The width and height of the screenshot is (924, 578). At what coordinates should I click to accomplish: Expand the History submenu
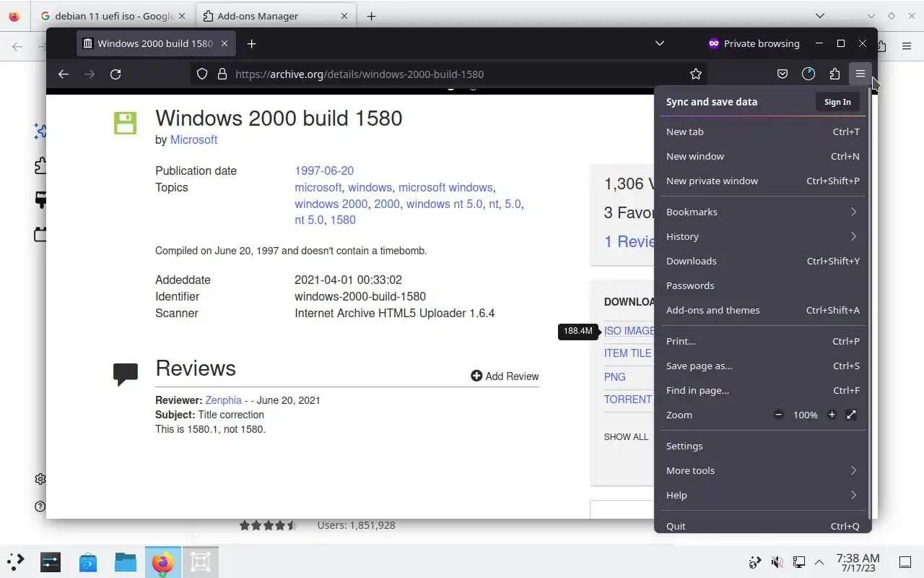[x=762, y=236]
